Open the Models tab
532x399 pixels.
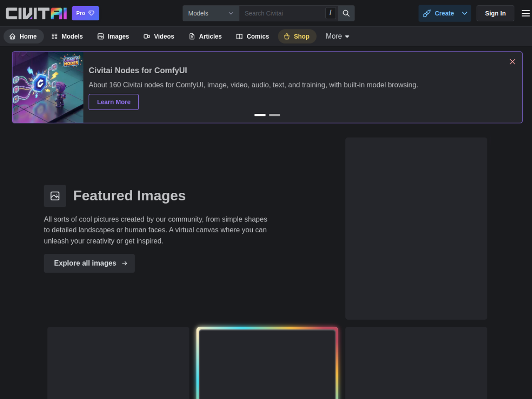click(x=67, y=37)
